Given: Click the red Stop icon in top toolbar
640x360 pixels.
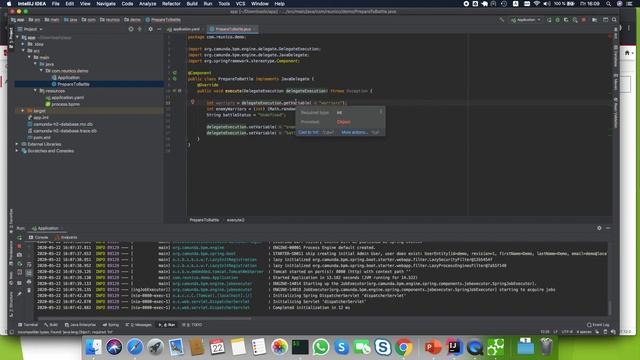Looking at the screenshot, I should coord(584,20).
